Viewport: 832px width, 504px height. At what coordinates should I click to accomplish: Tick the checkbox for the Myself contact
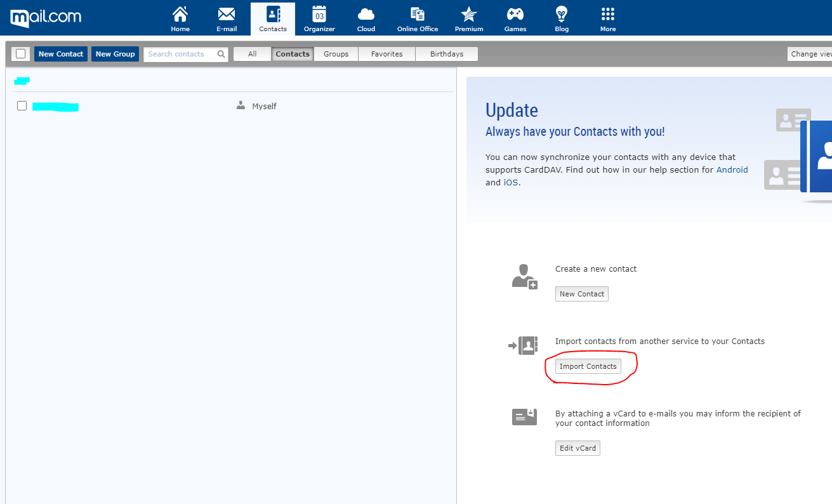click(x=22, y=106)
